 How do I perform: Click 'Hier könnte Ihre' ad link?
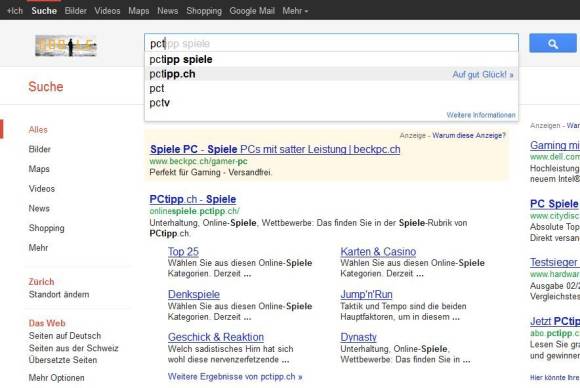(x=554, y=378)
